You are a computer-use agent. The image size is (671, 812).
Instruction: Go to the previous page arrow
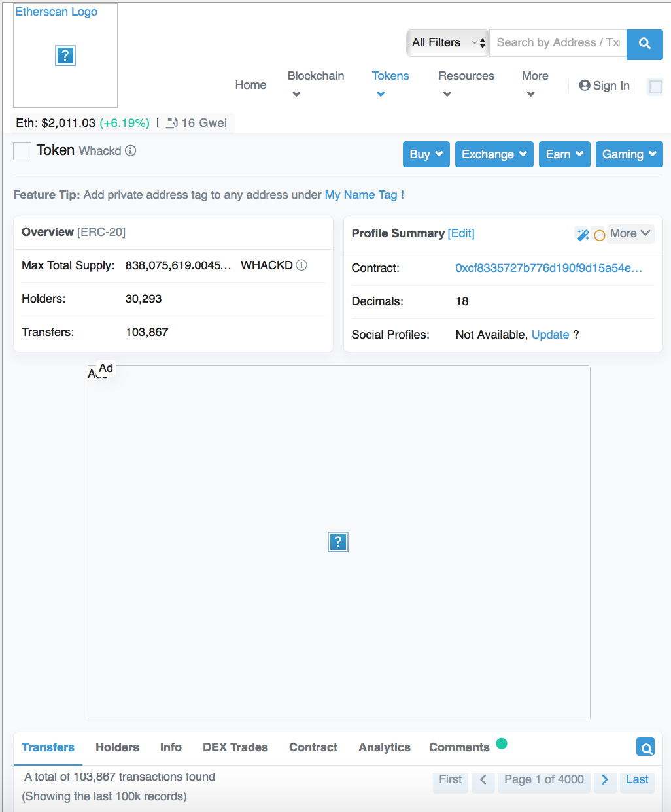click(x=483, y=779)
